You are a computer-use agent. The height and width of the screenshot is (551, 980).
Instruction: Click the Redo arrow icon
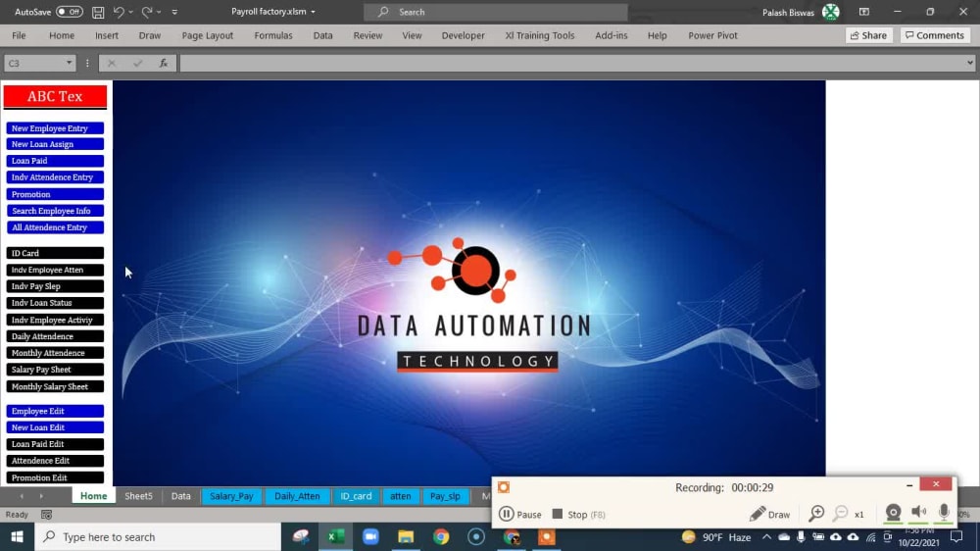tap(147, 12)
